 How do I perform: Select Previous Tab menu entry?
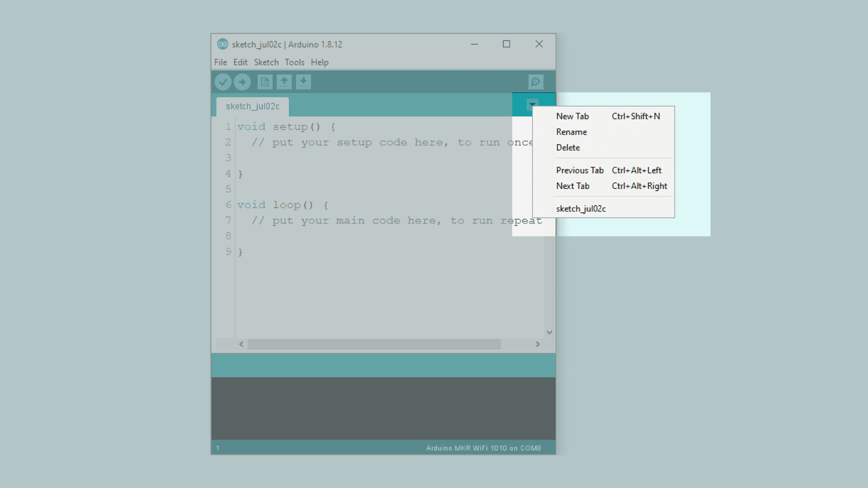tap(580, 170)
